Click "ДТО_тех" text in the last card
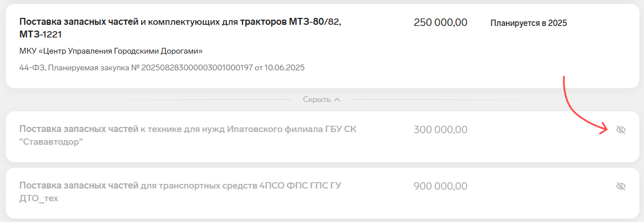The image size is (644, 222). pyautogui.click(x=39, y=198)
